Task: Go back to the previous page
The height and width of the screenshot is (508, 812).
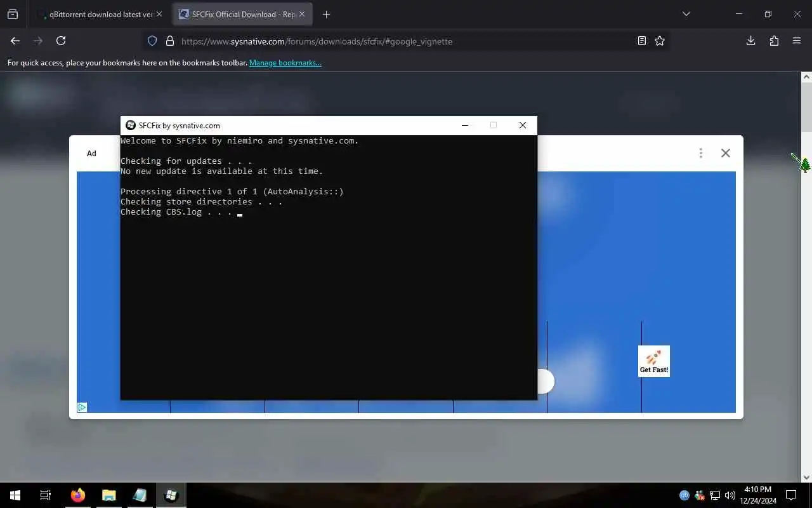Action: [x=15, y=41]
